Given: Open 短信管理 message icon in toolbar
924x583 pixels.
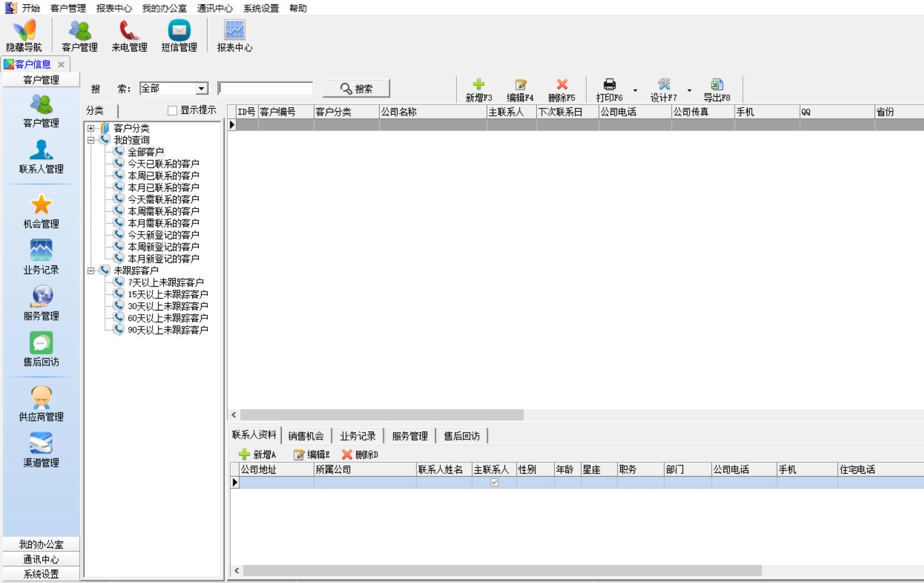Looking at the screenshot, I should pos(179,31).
